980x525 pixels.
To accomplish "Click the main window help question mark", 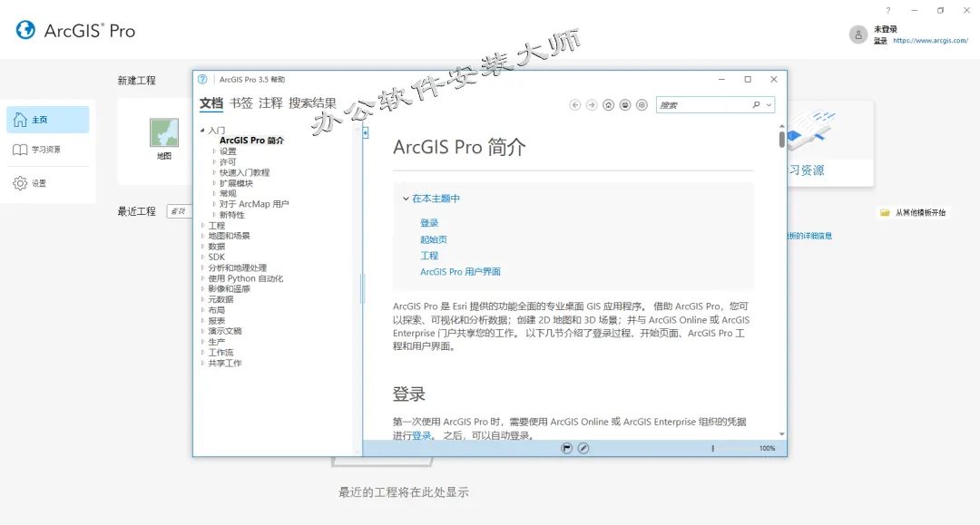I will pos(888,11).
